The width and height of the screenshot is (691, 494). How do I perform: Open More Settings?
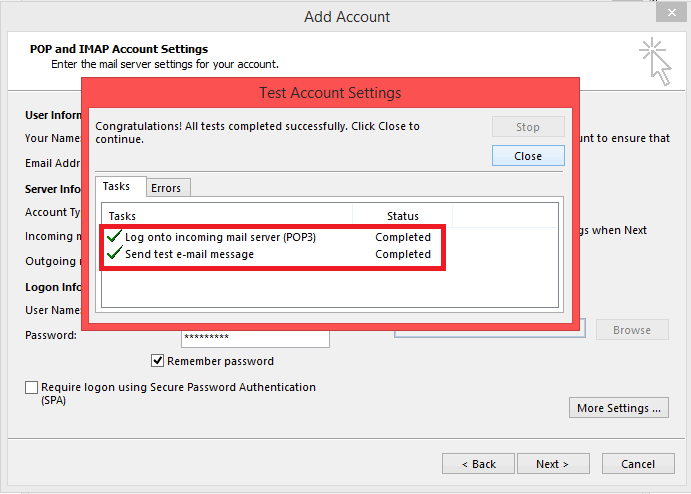620,408
